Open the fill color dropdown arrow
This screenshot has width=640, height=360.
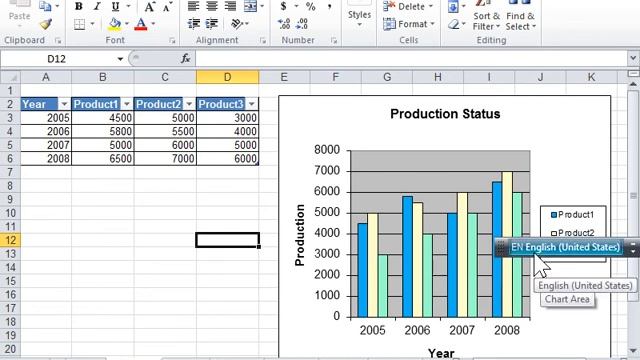tap(127, 24)
